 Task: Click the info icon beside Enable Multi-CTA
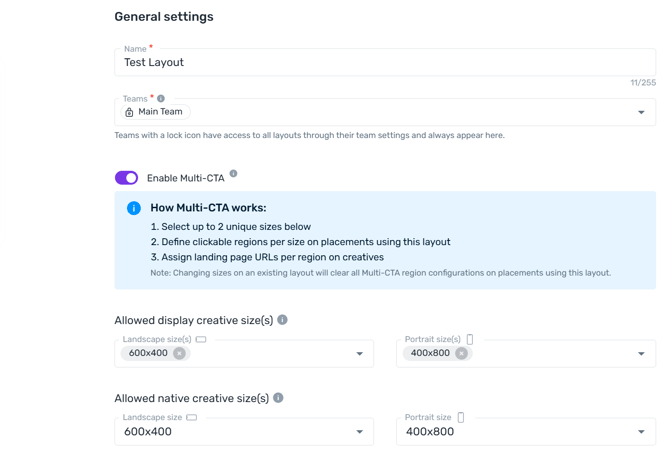pyautogui.click(x=233, y=173)
